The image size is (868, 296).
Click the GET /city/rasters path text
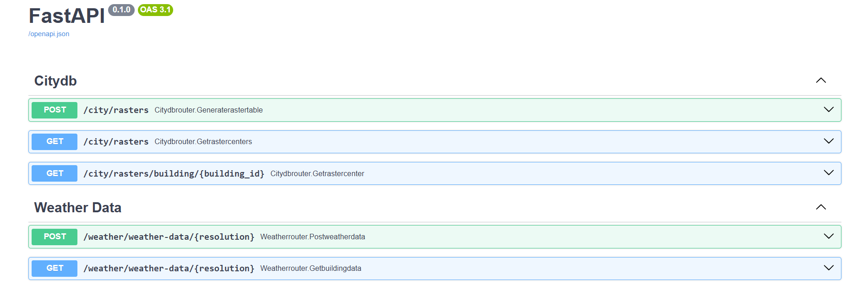point(116,142)
